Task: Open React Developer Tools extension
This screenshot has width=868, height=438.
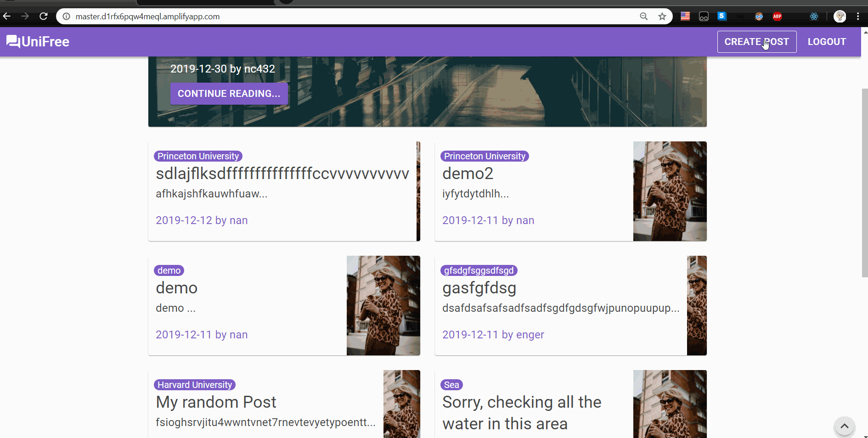Action: pos(814,17)
